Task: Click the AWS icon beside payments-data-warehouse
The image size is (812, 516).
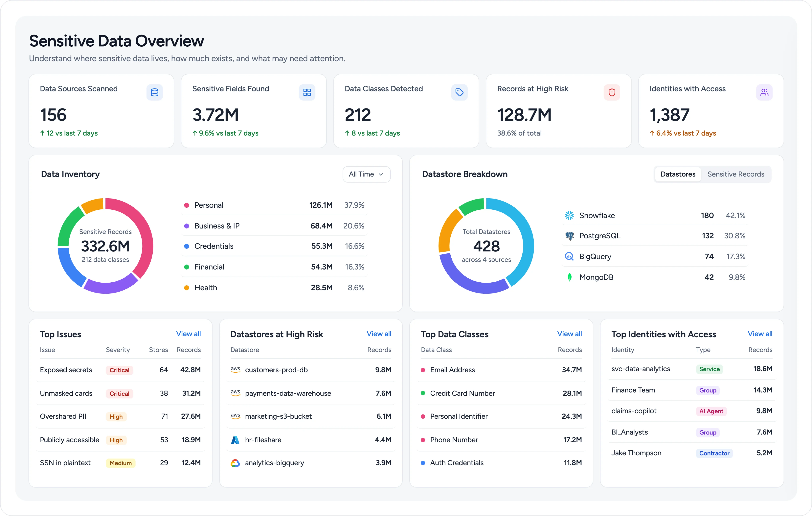Action: [235, 393]
